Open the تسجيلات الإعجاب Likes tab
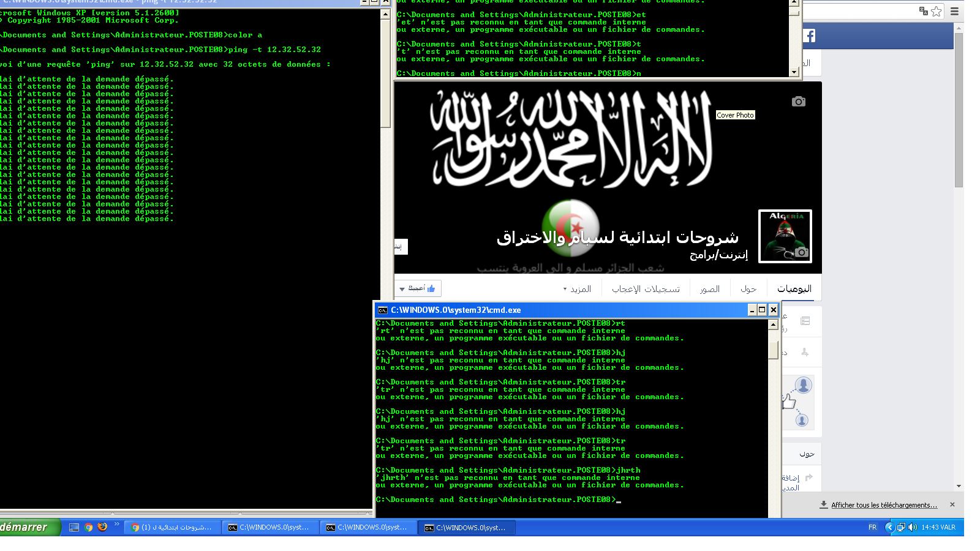Image resolution: width=980 pixels, height=551 pixels. [x=646, y=289]
